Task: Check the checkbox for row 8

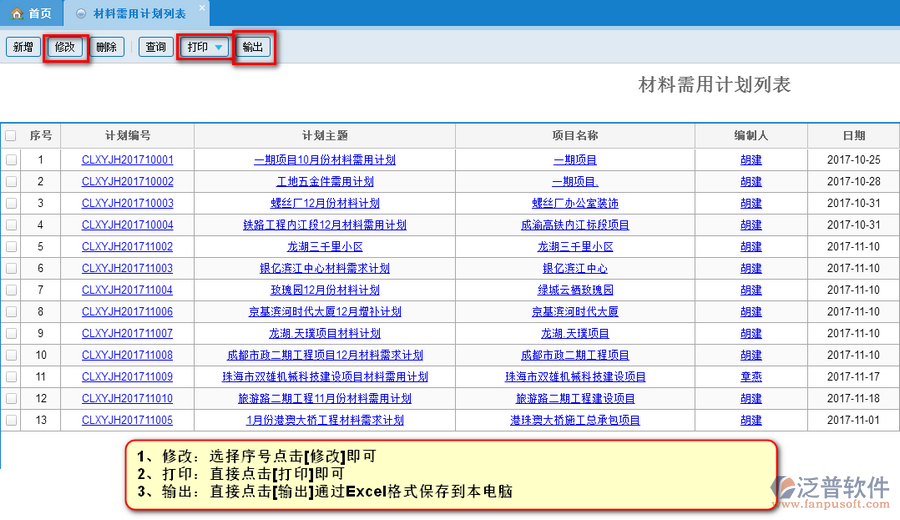Action: click(11, 312)
